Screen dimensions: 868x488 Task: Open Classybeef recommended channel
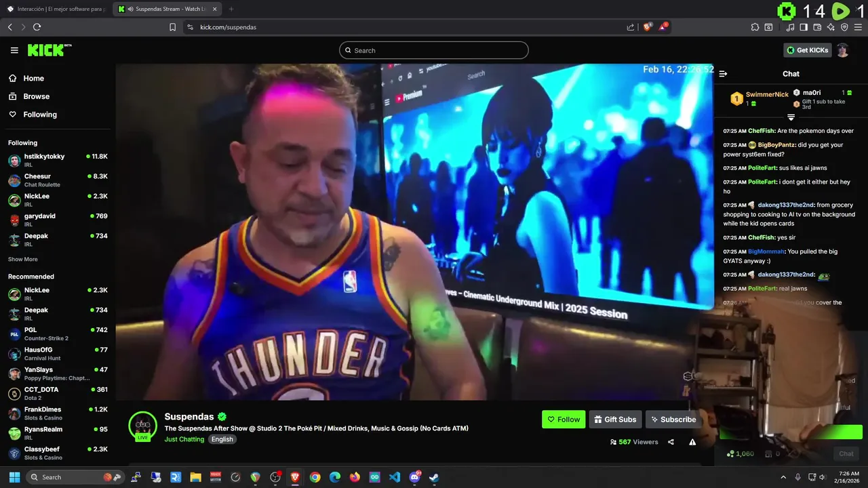tap(58, 453)
